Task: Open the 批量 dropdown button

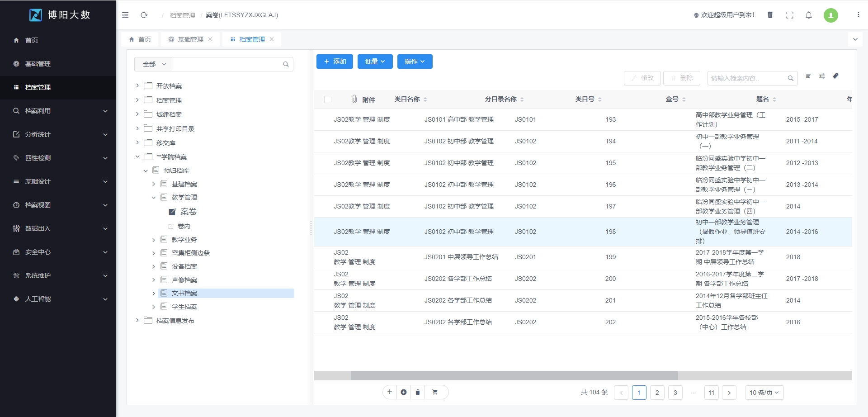Action: [x=375, y=62]
